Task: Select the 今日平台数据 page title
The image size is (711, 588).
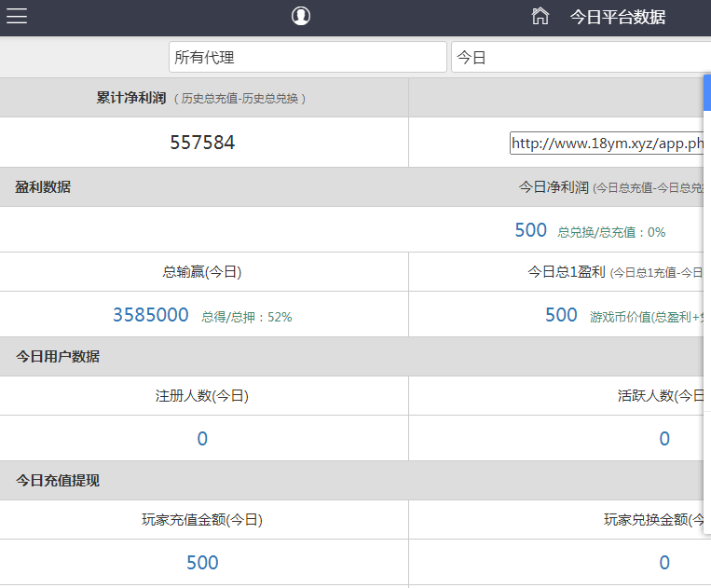Action: pyautogui.click(x=617, y=18)
